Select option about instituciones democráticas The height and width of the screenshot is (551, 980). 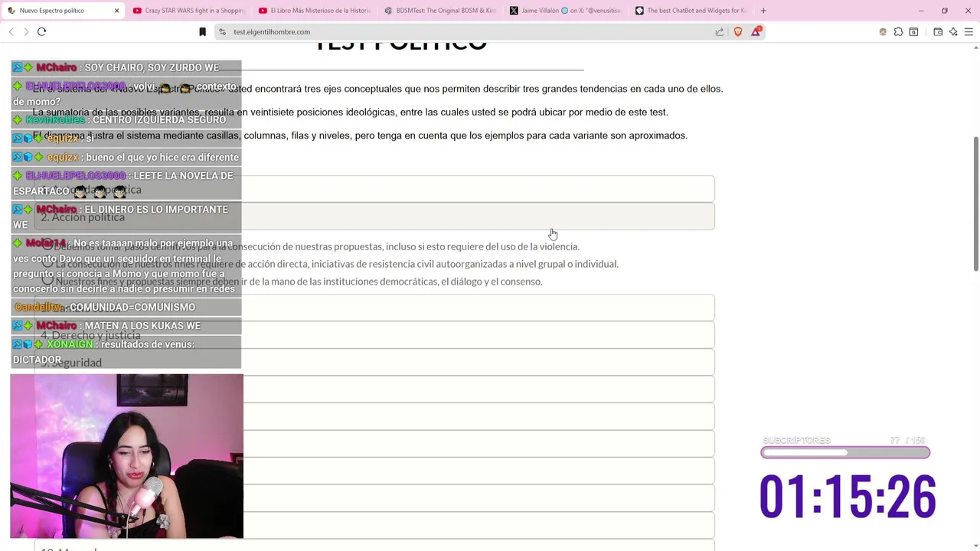coord(47,281)
